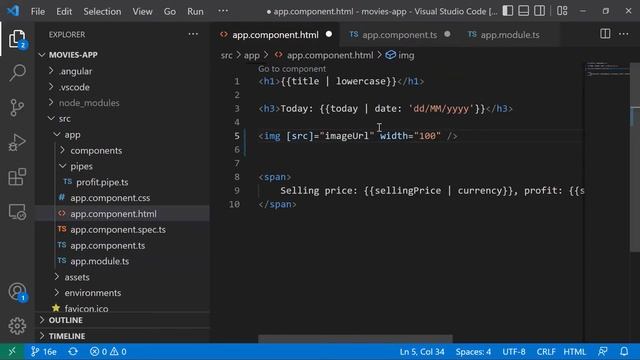The height and width of the screenshot is (360, 640).
Task: Switch to app.component.ts tab
Action: (399, 35)
